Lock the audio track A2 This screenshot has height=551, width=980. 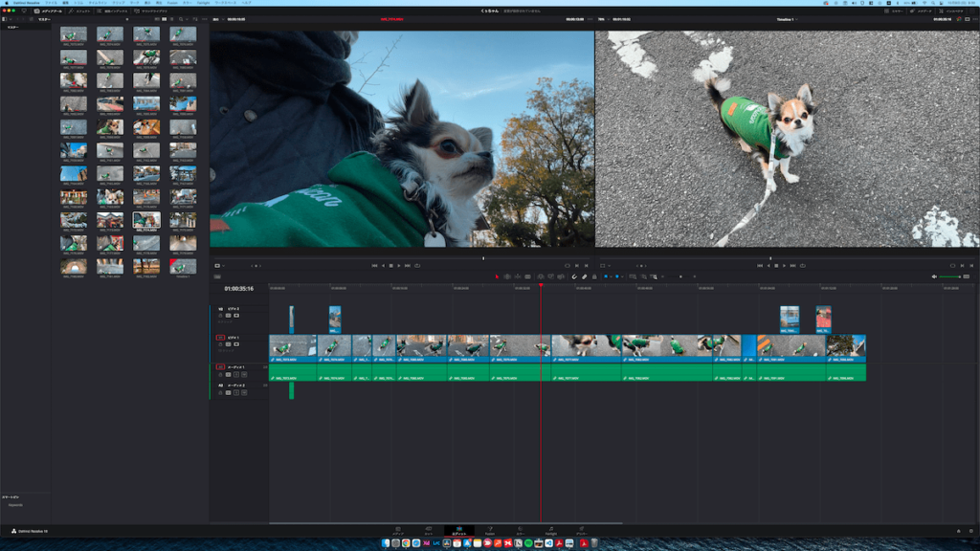click(x=220, y=393)
